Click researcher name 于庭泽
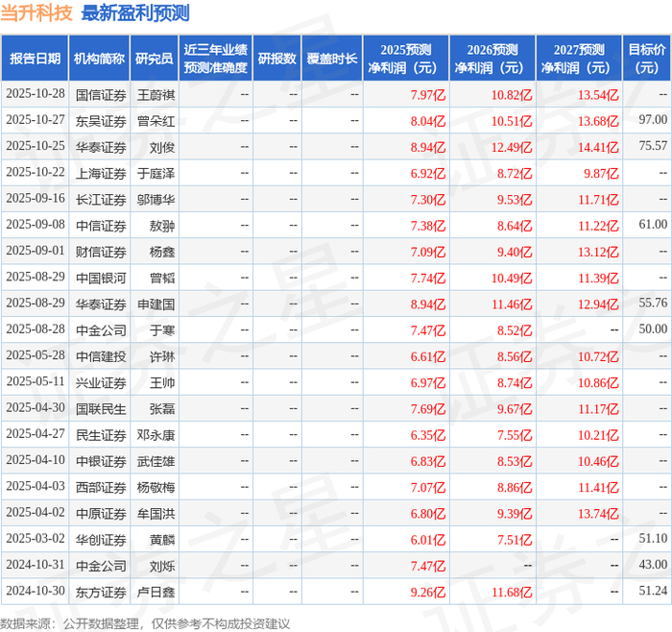 click(x=156, y=173)
